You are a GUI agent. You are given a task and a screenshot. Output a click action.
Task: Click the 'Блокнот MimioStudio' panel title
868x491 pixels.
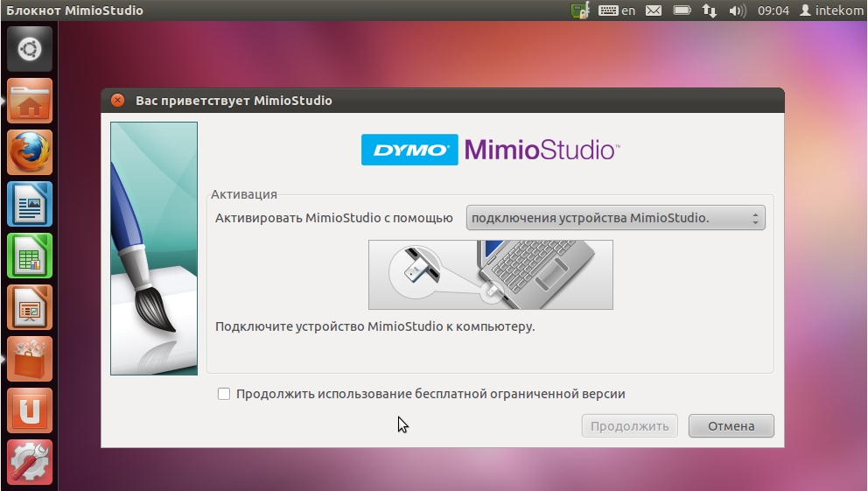pyautogui.click(x=74, y=11)
